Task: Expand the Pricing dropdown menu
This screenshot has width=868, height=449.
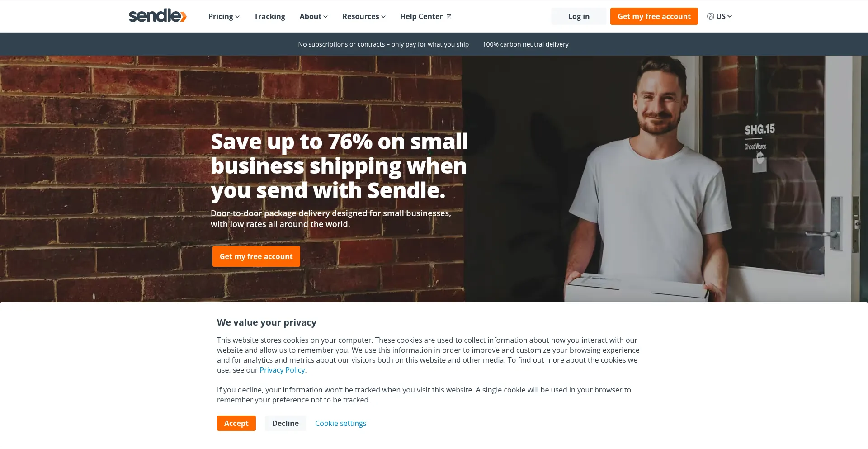Action: (224, 16)
